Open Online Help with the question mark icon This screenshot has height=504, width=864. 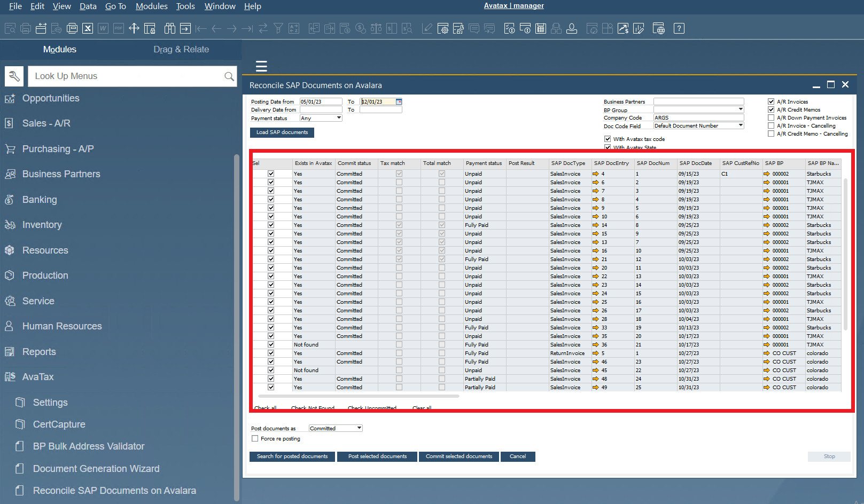[679, 28]
